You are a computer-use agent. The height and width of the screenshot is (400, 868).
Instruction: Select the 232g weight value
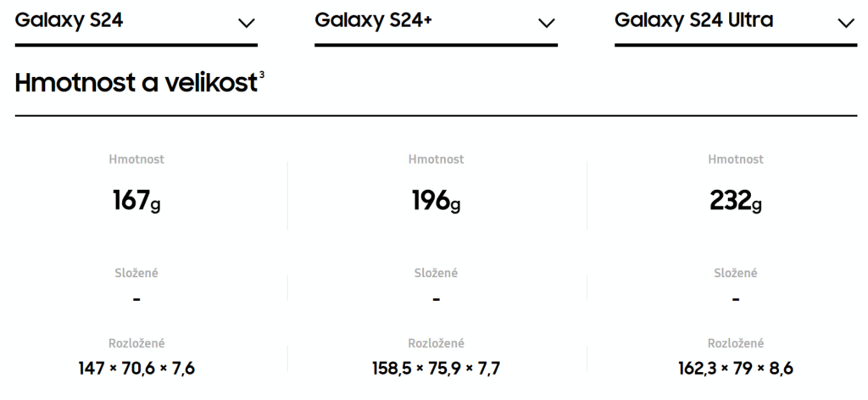click(x=736, y=200)
